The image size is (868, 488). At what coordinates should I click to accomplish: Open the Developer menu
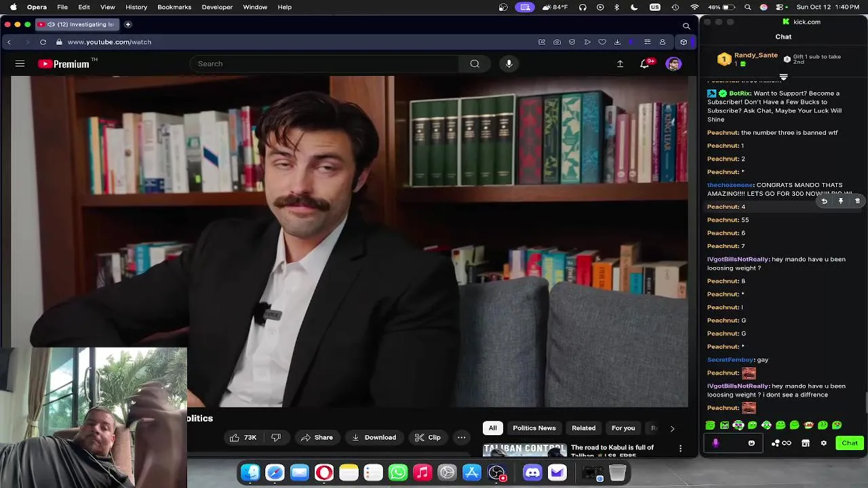(x=217, y=7)
